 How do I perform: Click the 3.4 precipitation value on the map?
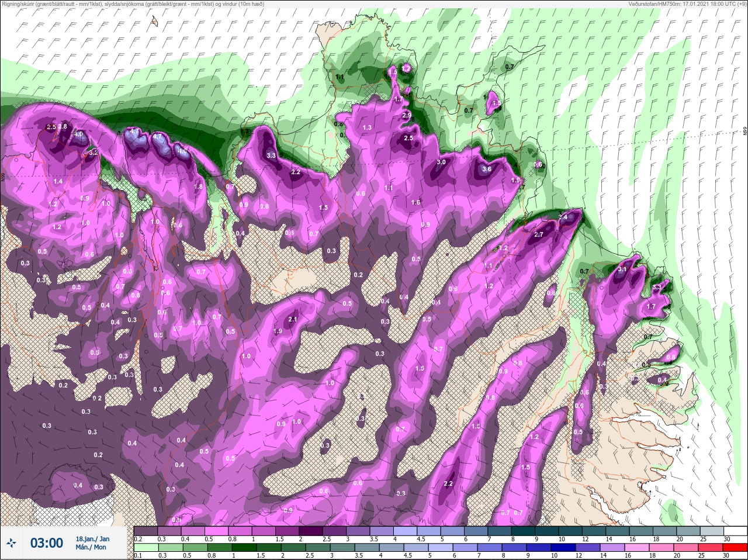coord(563,217)
